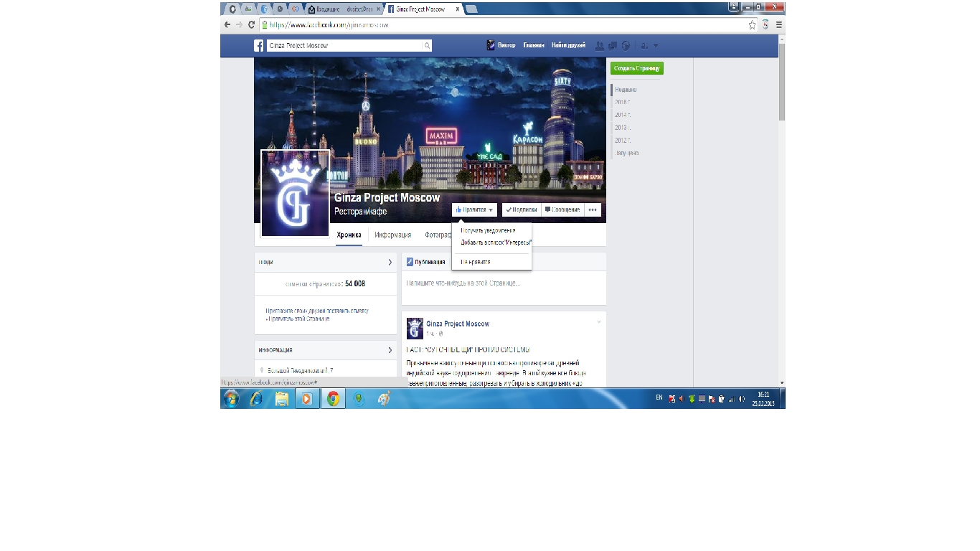Click the Подписки button
980x551 pixels.
tap(522, 210)
